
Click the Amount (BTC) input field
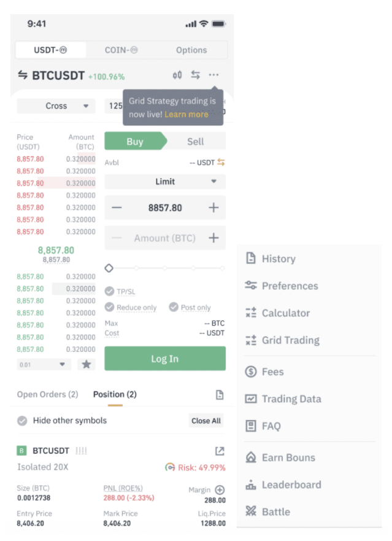pyautogui.click(x=165, y=238)
